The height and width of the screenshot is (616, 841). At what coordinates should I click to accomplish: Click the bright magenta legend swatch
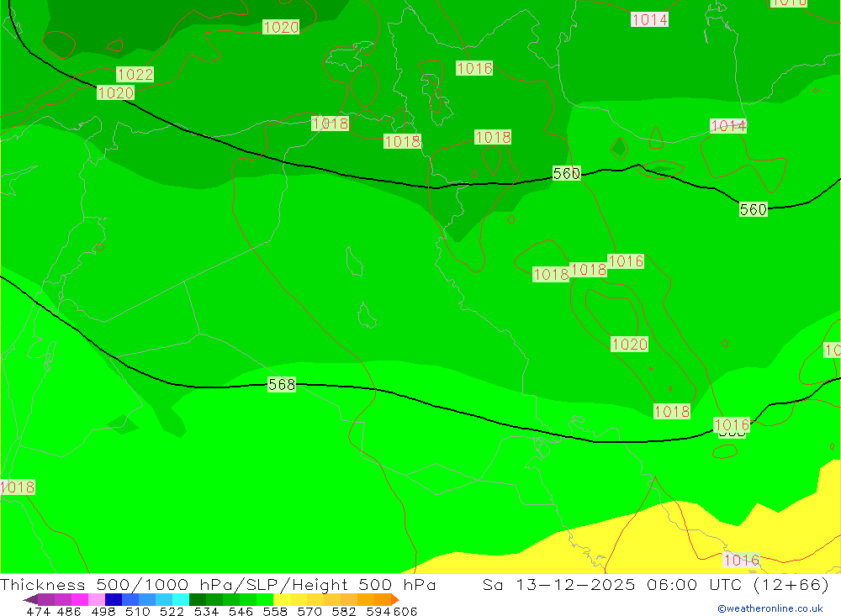(80, 599)
